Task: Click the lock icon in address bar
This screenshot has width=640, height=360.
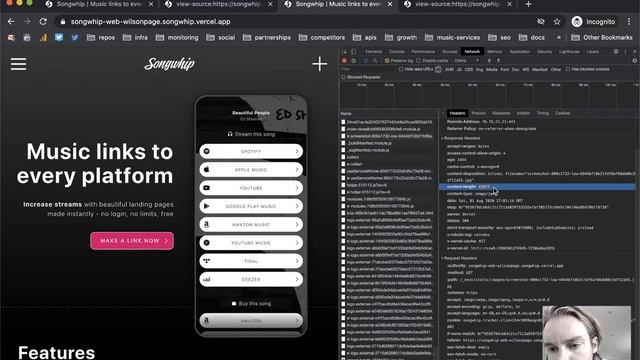Action: click(62, 22)
